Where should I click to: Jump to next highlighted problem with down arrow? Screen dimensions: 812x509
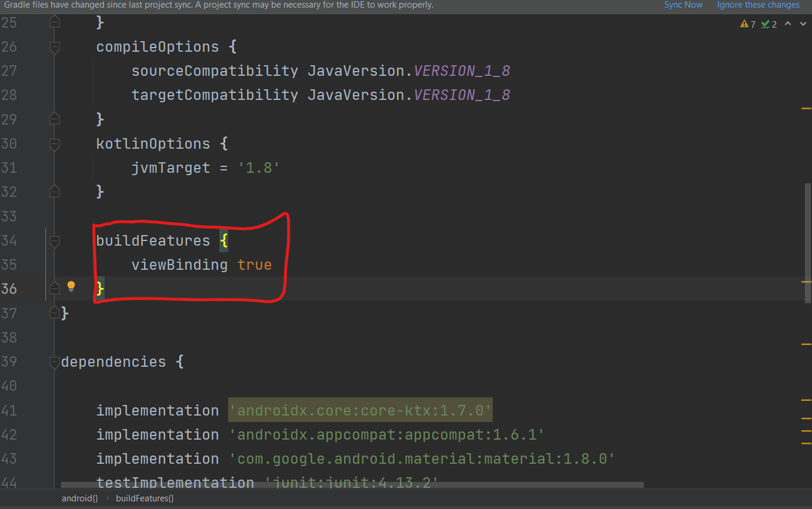click(x=802, y=24)
